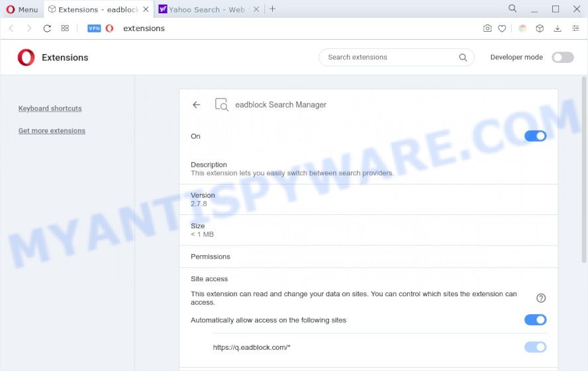The width and height of the screenshot is (588, 371).
Task: Open the Easy setup sliders icon
Action: pos(575,28)
